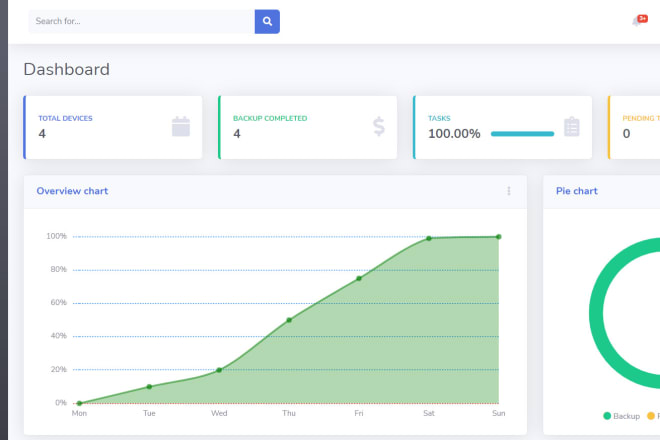Click the green donut ring in Pie chart

pyautogui.click(x=596, y=313)
